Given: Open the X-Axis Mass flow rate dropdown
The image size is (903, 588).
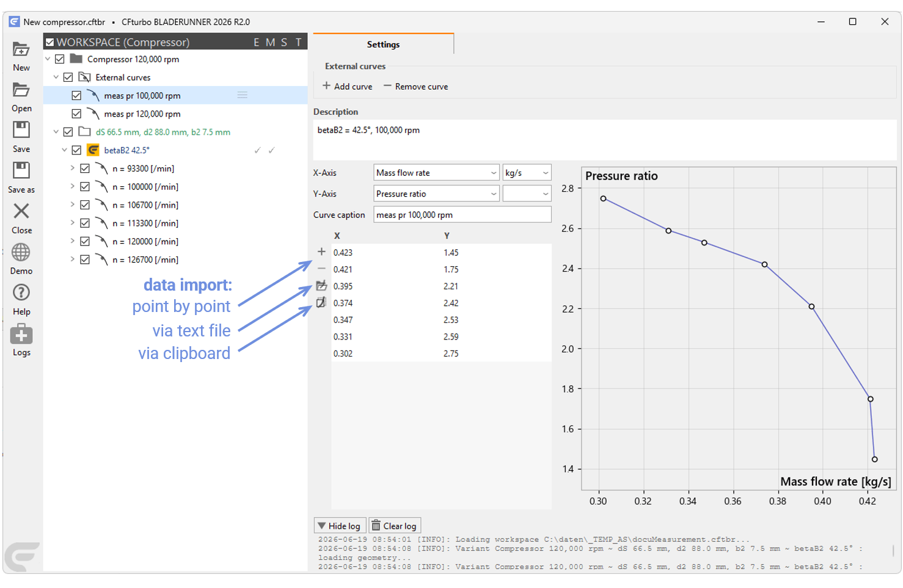Looking at the screenshot, I should 437,173.
